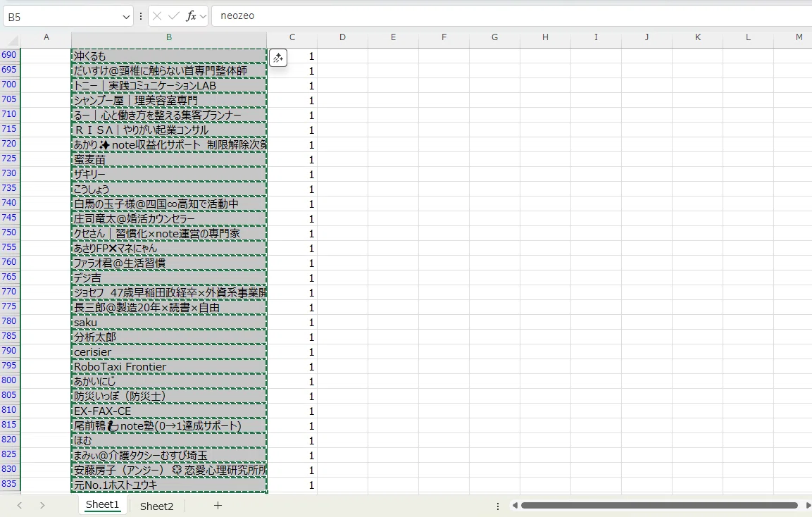Select row header 765
This screenshot has height=517, width=812.
9,277
